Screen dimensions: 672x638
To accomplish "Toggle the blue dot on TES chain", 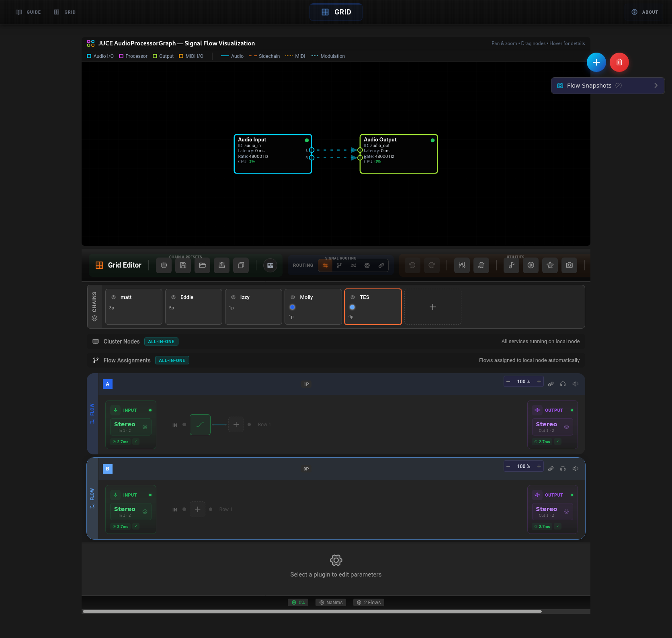I will click(352, 307).
